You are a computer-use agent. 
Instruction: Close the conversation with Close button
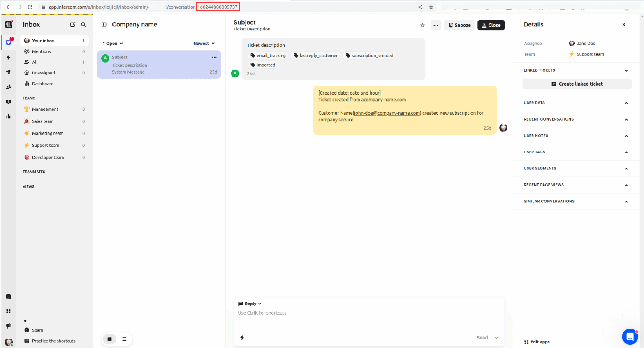pyautogui.click(x=491, y=25)
